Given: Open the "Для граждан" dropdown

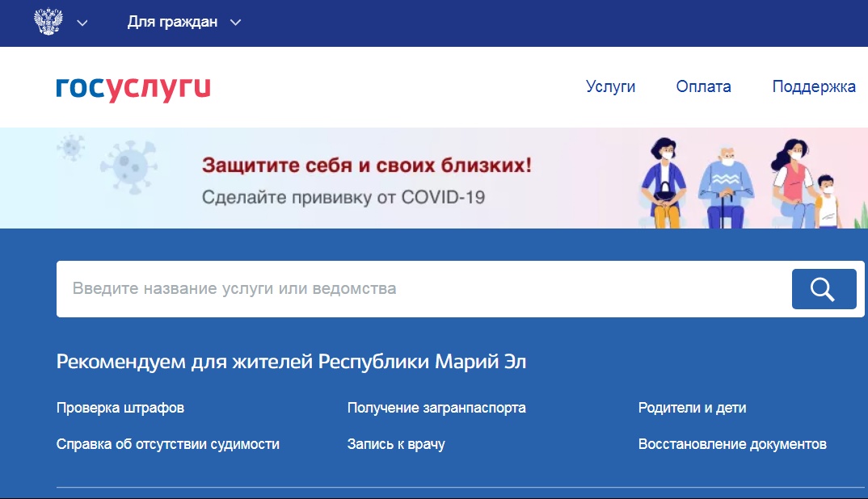Looking at the screenshot, I should (183, 22).
